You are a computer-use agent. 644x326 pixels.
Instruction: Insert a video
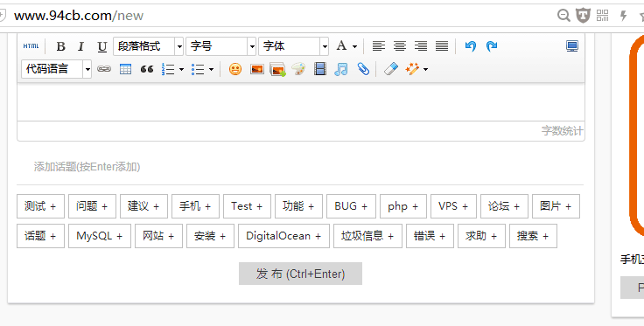click(x=320, y=69)
